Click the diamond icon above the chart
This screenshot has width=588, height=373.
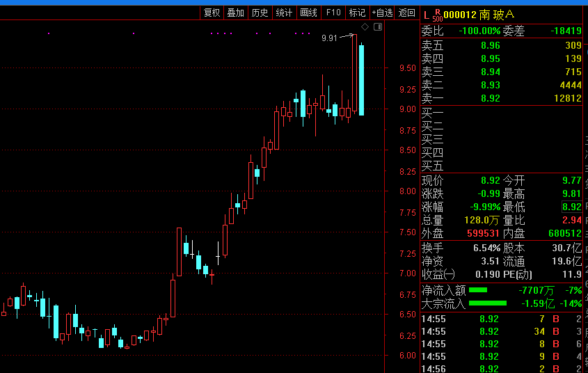[x=365, y=27]
